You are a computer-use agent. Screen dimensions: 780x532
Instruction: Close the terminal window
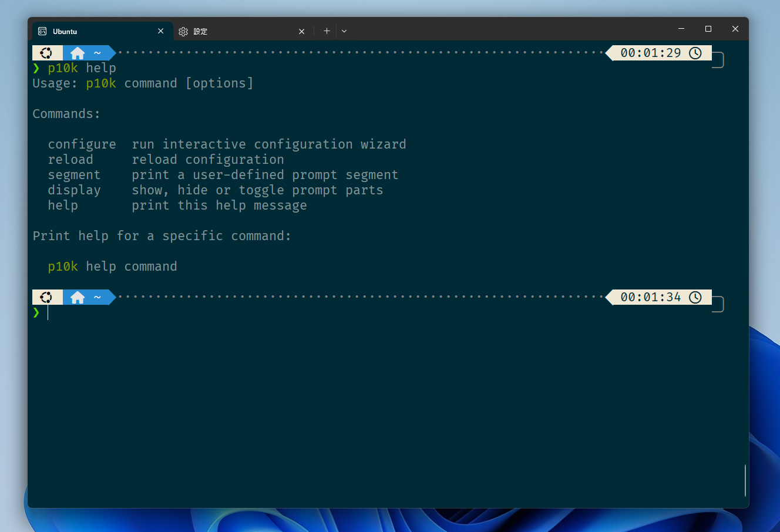coord(735,29)
